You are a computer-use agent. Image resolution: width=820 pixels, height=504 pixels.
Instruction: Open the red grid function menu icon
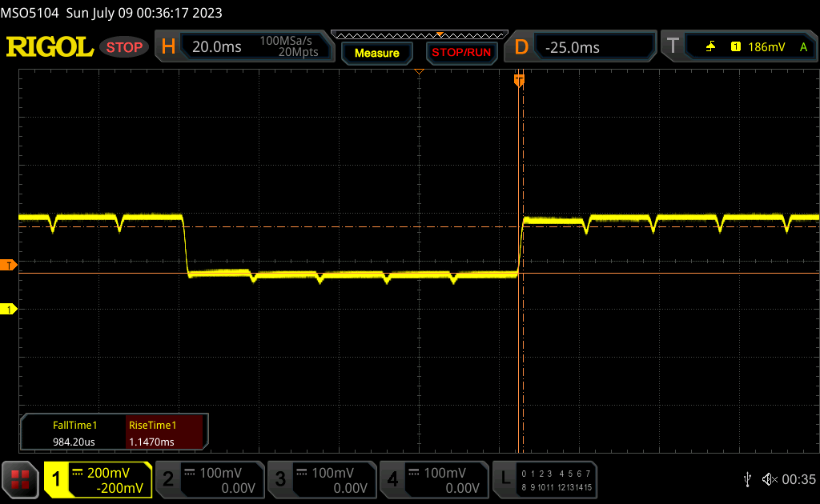20,479
